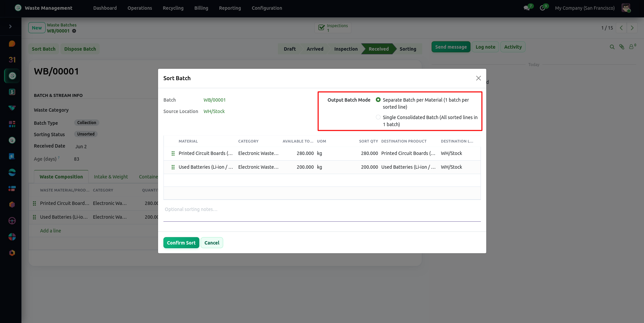Open the gear actions menu next to WB/00001
This screenshot has width=644, height=323.
point(74,31)
